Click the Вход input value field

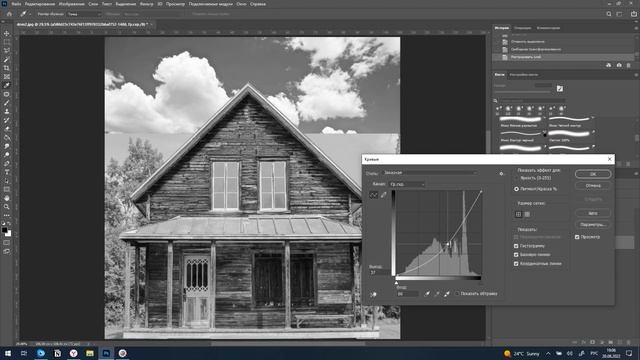click(x=407, y=293)
